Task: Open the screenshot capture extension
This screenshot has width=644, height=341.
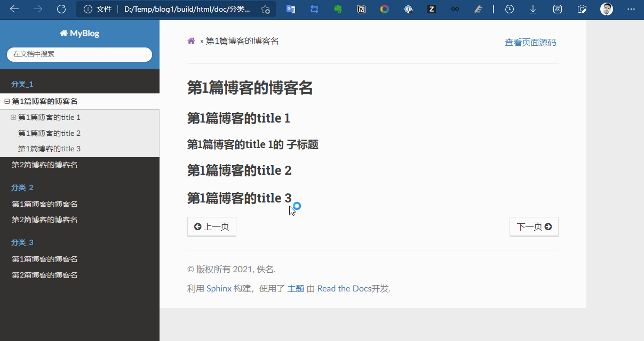Action: click(582, 9)
